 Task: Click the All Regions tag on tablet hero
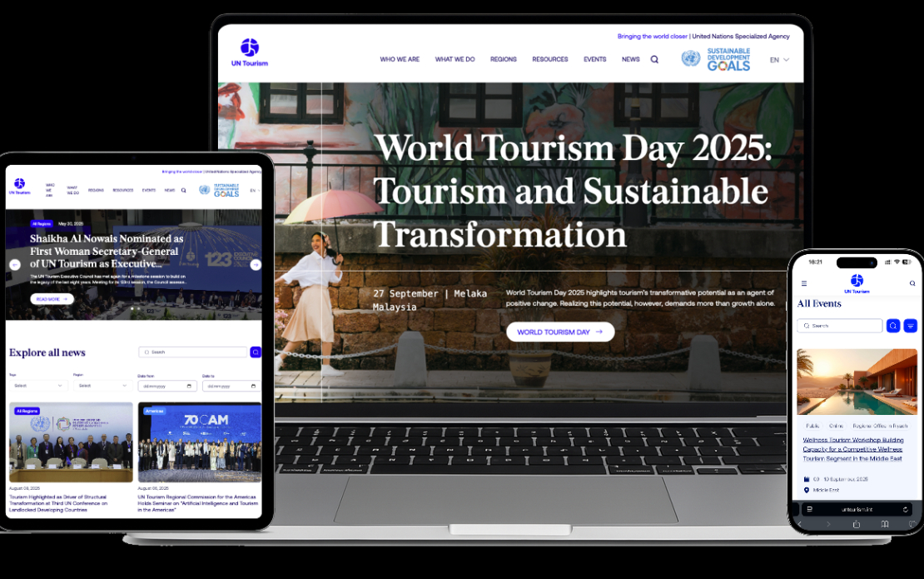(x=42, y=224)
